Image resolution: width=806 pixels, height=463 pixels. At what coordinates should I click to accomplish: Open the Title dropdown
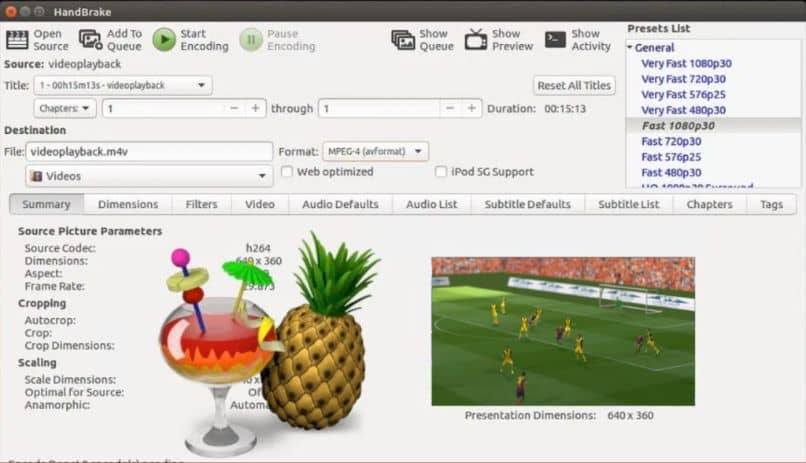pos(123,85)
